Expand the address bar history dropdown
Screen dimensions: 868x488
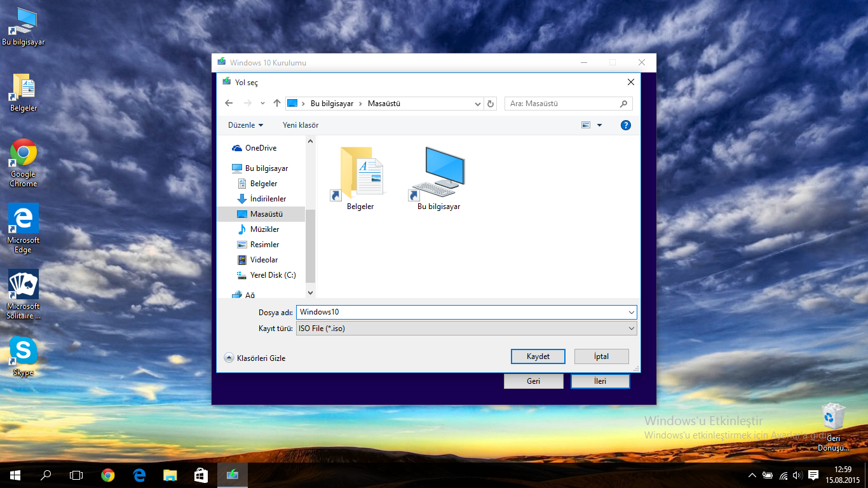pyautogui.click(x=478, y=104)
